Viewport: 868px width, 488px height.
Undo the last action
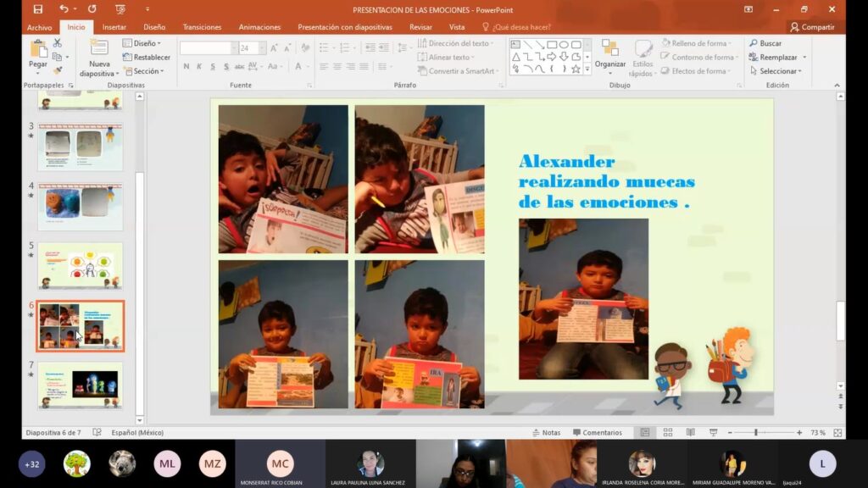64,9
